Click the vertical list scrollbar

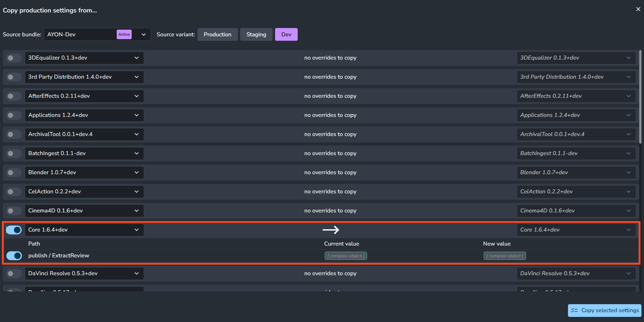(640, 97)
